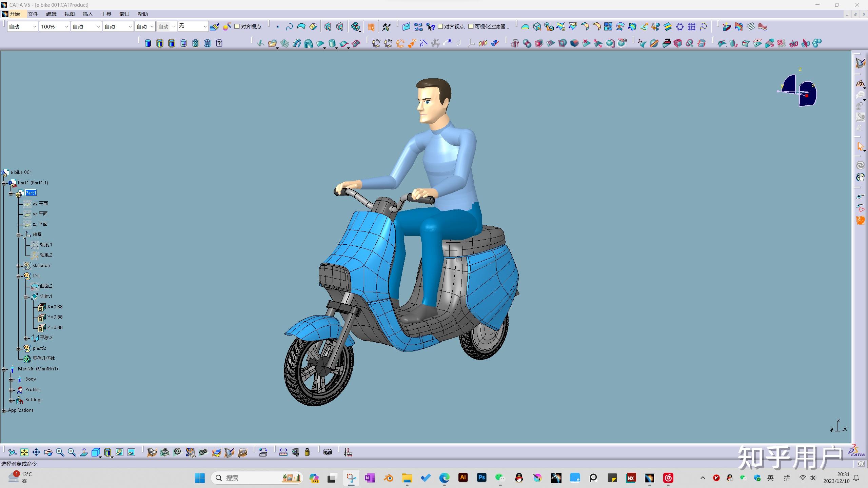The height and width of the screenshot is (488, 868).
Task: Check the second 对齐视点 checkbox
Action: coord(440,26)
